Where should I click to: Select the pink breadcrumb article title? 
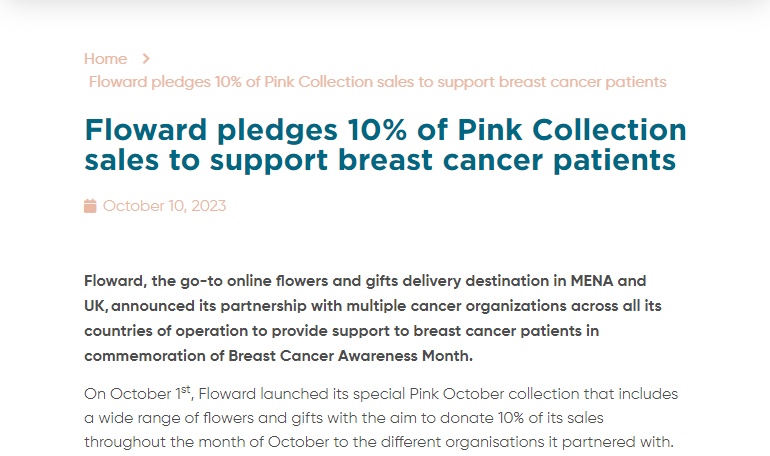click(378, 82)
